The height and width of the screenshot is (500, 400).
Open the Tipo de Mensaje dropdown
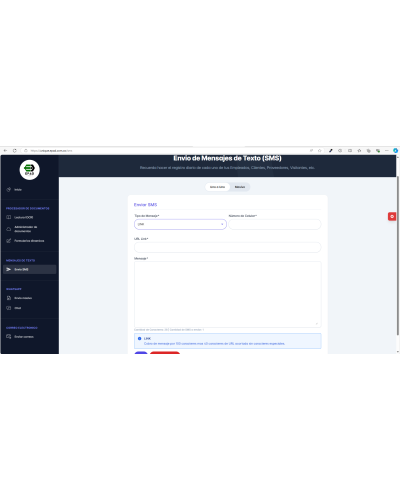coord(180,224)
